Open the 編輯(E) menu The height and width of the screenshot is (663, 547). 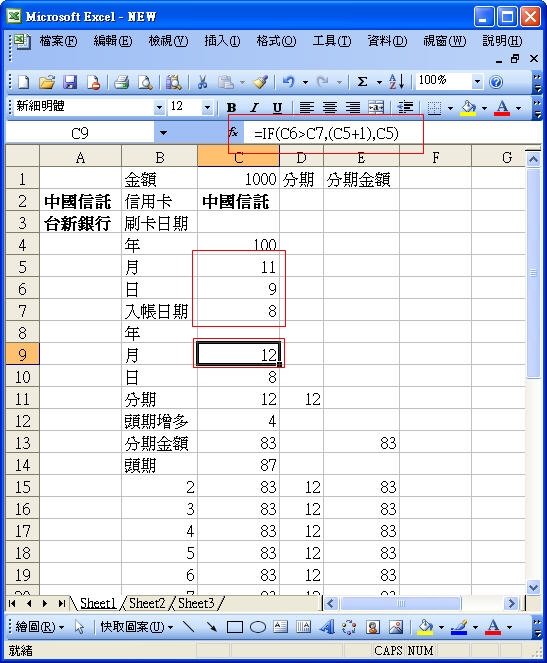tap(112, 41)
